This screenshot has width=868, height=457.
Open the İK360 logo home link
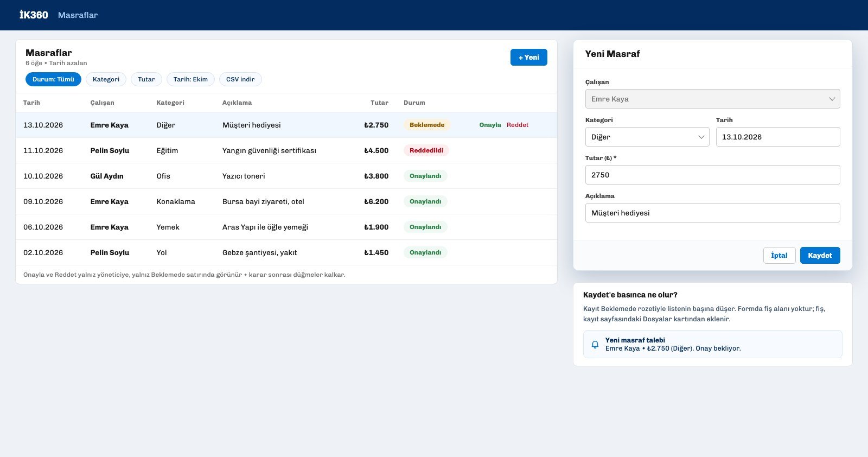[x=34, y=15]
